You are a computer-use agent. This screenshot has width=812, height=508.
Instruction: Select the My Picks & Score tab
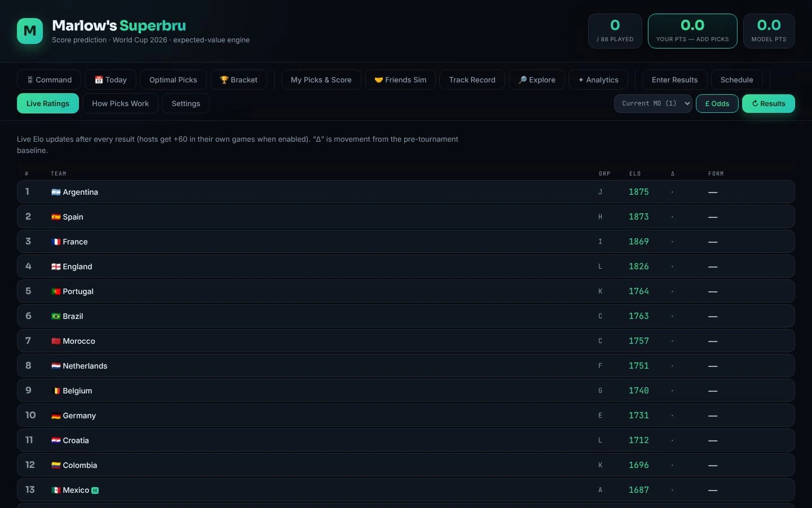(321, 80)
